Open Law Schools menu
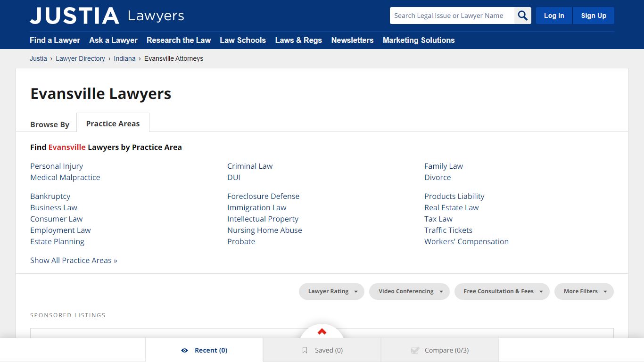The height and width of the screenshot is (362, 644). click(x=243, y=40)
